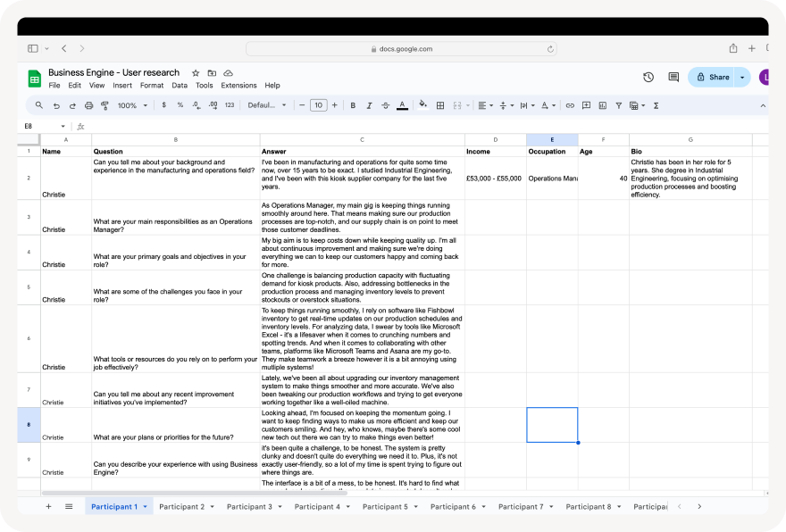Open version history clock icon
This screenshot has height=532, width=786.
pyautogui.click(x=648, y=78)
